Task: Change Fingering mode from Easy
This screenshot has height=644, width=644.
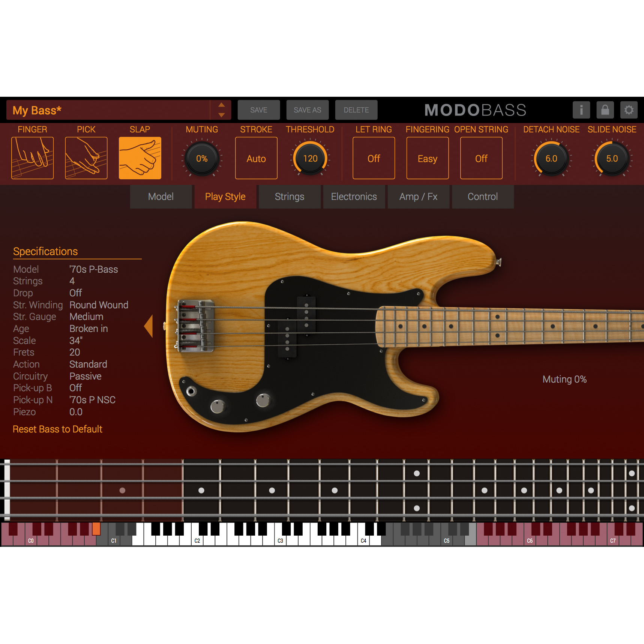Action: point(428,158)
